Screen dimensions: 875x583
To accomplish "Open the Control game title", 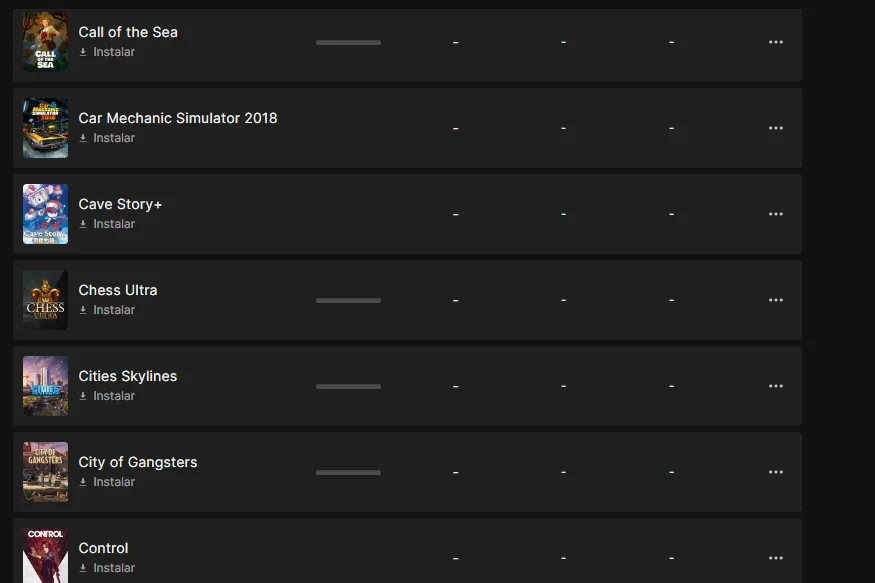I will point(103,548).
